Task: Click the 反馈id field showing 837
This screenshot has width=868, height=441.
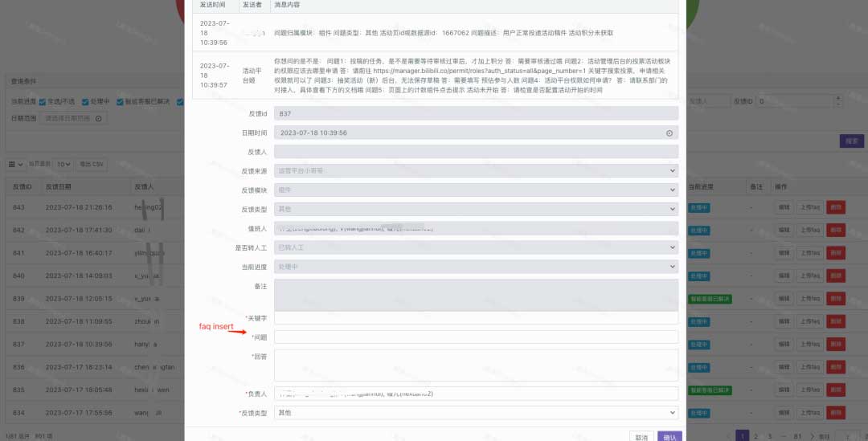Action: point(476,113)
